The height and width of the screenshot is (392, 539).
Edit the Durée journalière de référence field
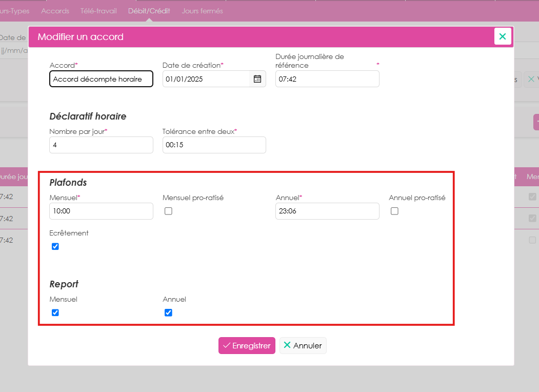[327, 79]
